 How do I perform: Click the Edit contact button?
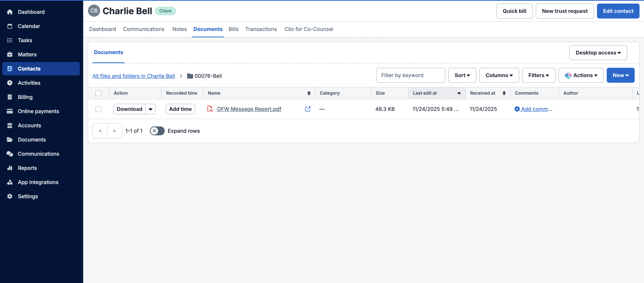[x=618, y=11]
